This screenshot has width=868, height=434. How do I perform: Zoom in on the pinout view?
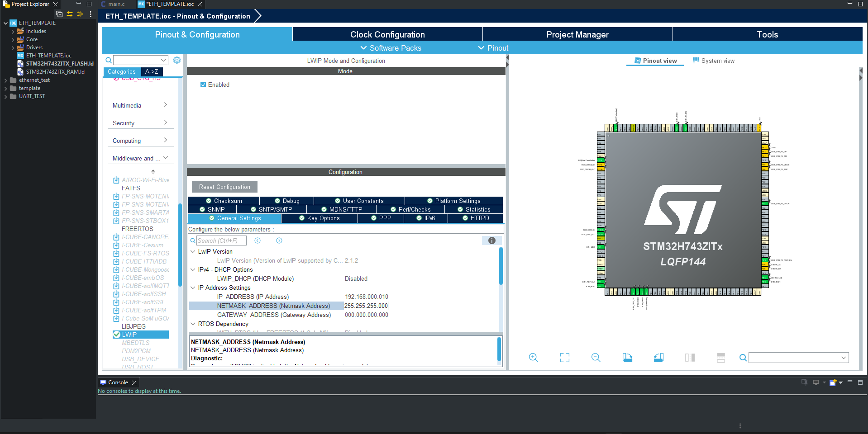[x=533, y=357]
